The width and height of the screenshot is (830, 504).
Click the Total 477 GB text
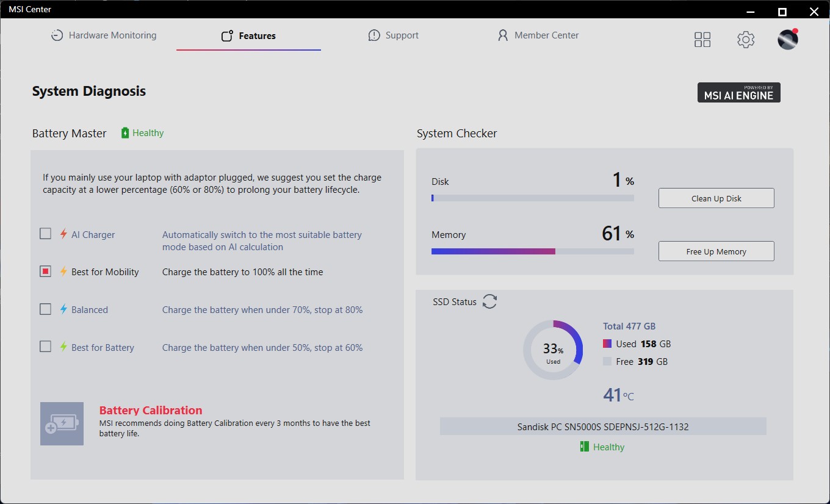[629, 326]
